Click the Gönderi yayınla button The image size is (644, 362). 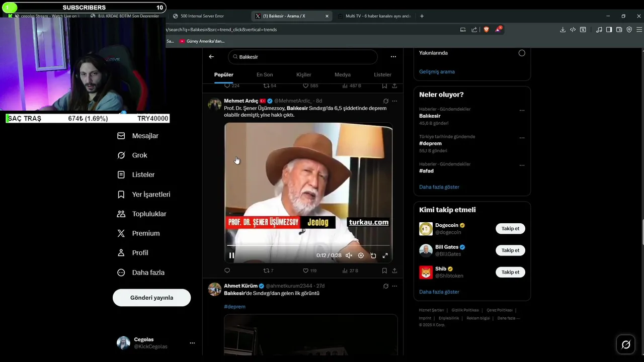(x=151, y=298)
